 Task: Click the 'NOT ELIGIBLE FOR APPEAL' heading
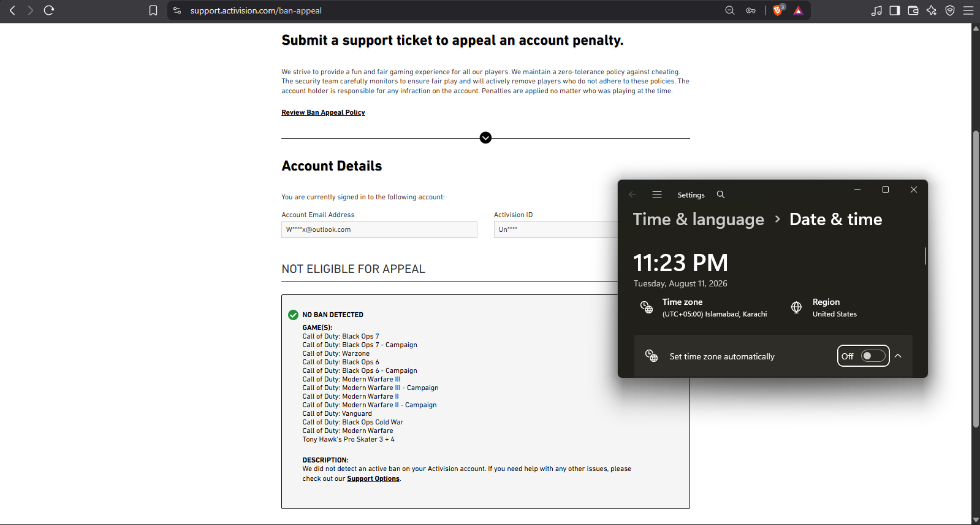click(x=354, y=269)
